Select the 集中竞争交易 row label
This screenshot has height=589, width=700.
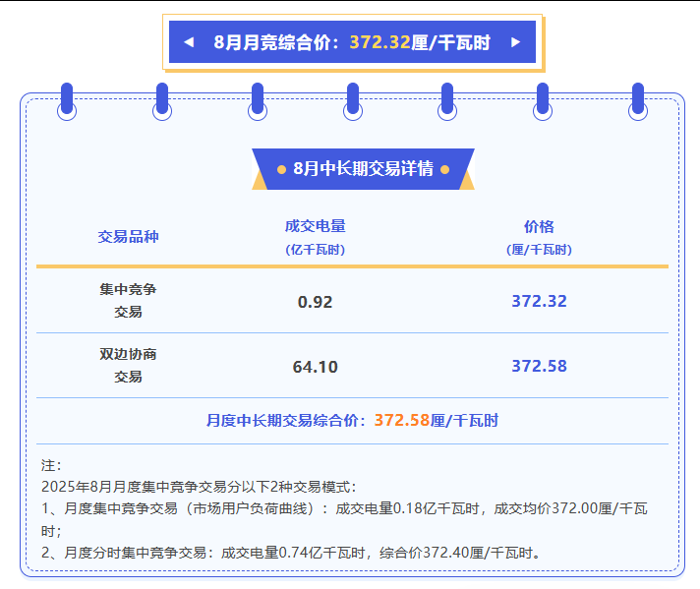[128, 301]
